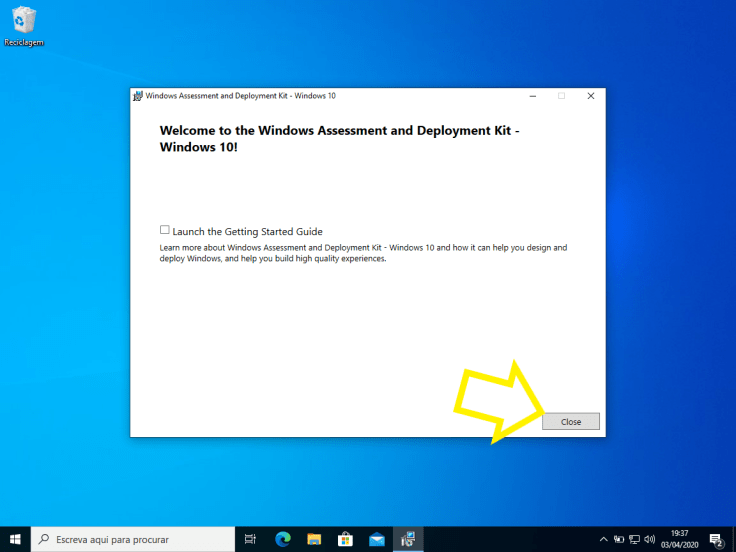This screenshot has width=736, height=552.
Task: Click the Close button in the installer
Action: (570, 422)
